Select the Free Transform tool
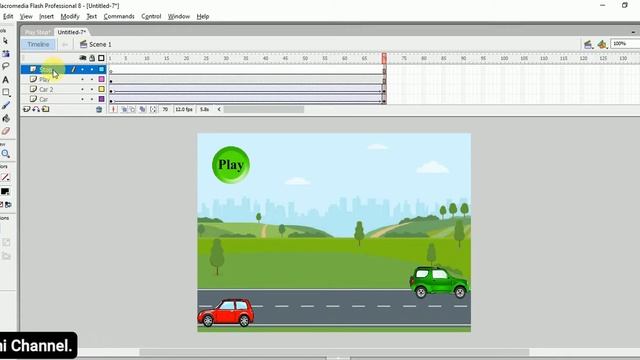Image resolution: width=640 pixels, height=360 pixels. point(6,53)
